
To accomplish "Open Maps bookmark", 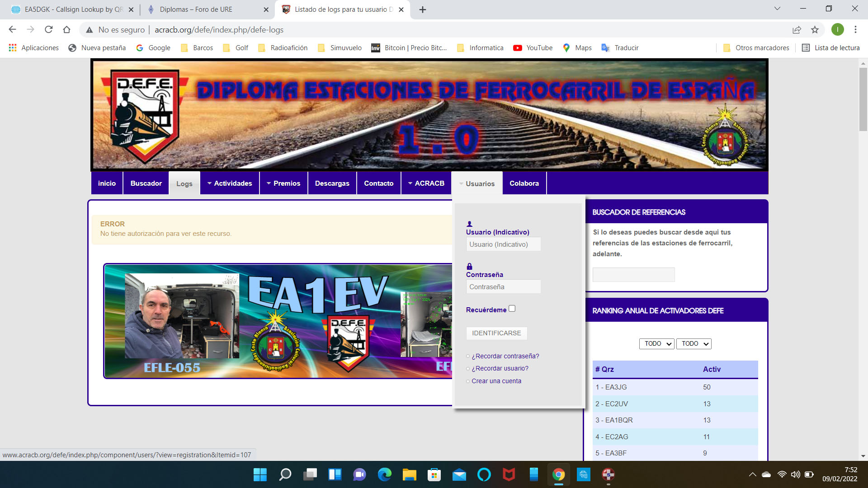I will pos(577,48).
